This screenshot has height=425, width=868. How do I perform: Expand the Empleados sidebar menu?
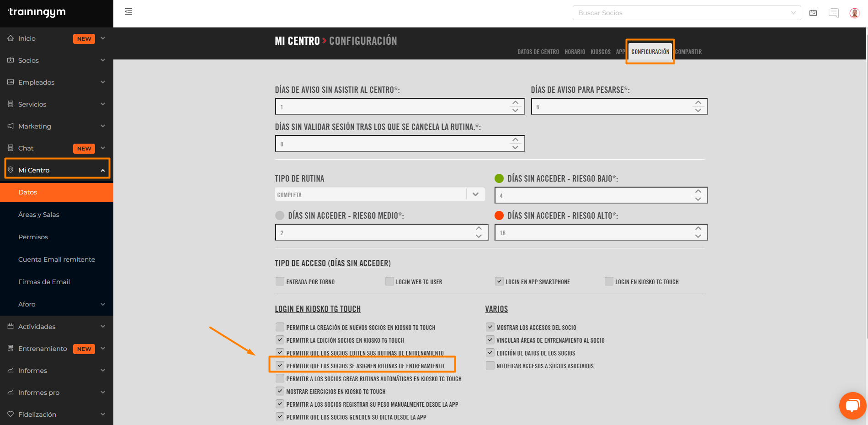(x=103, y=82)
